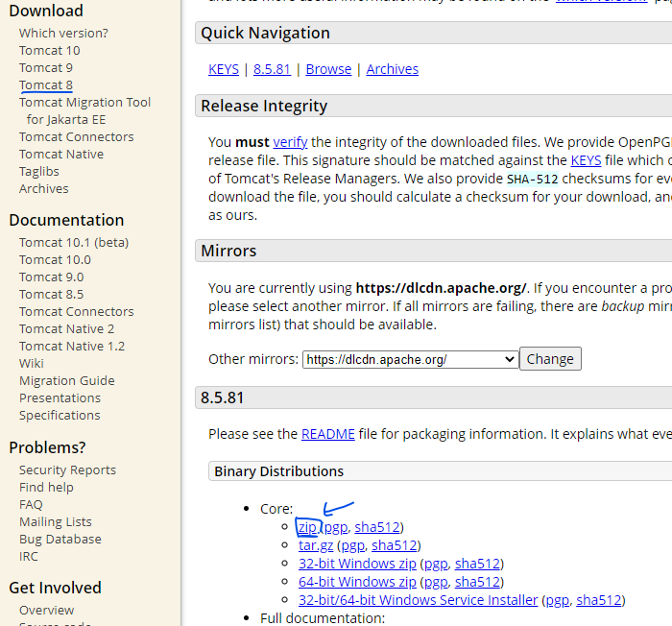Click Browse in Quick Navigation
This screenshot has width=672, height=626.
328,69
